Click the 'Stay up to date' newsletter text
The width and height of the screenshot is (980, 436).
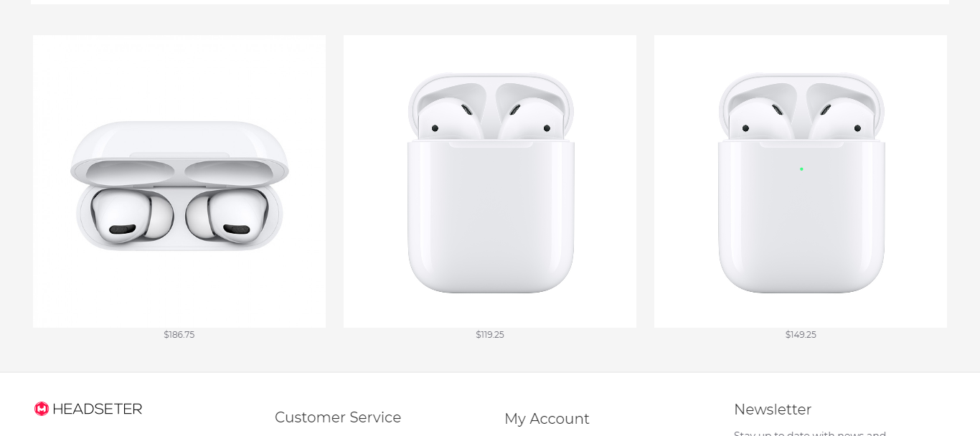coord(810,433)
